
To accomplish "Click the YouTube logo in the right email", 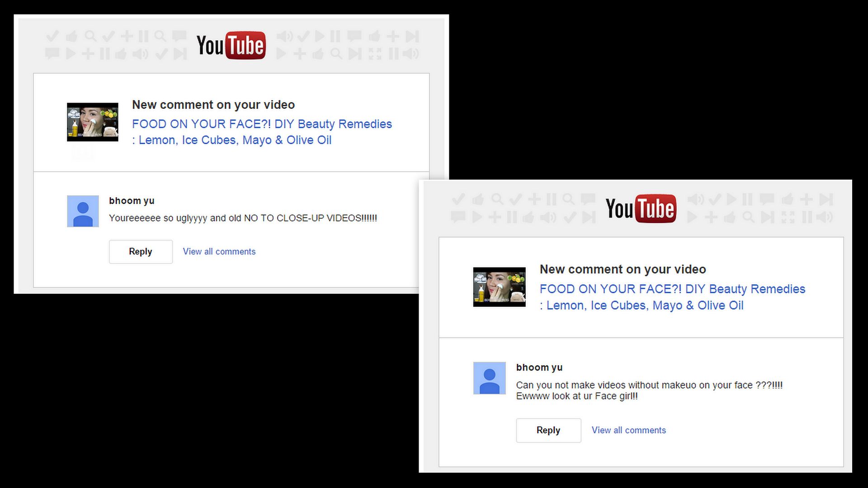I will tap(641, 209).
